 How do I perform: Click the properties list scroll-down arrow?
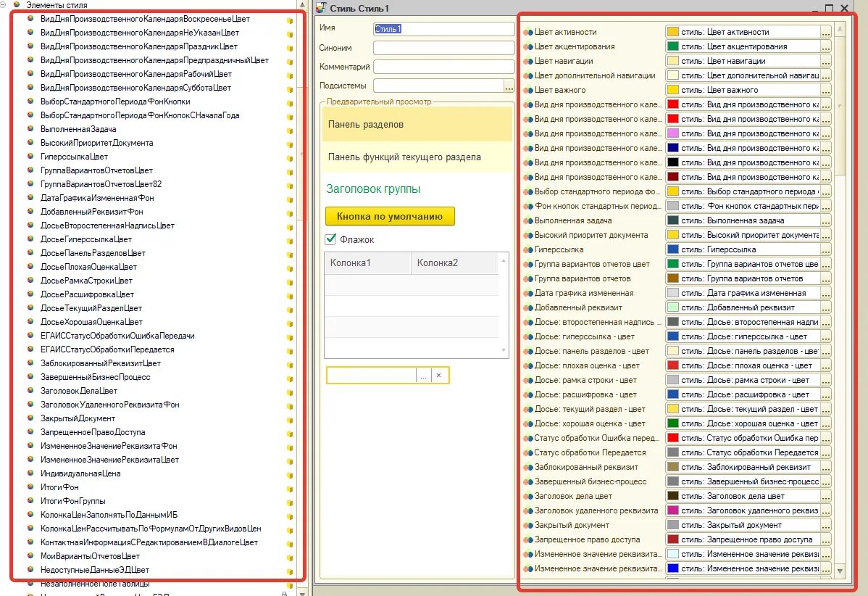point(840,571)
